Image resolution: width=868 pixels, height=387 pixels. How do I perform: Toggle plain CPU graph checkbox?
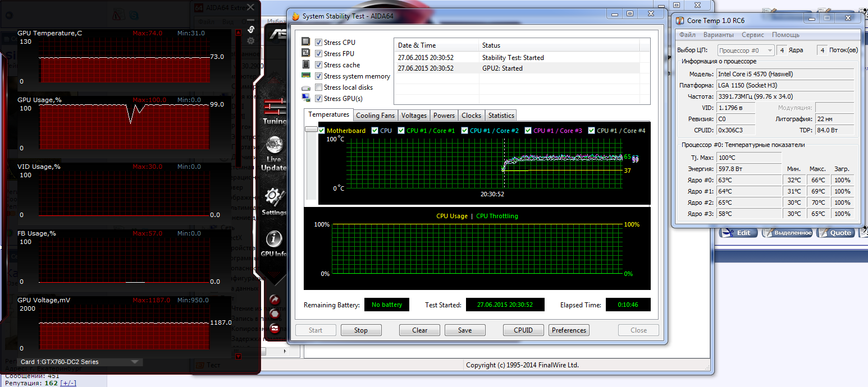[375, 131]
